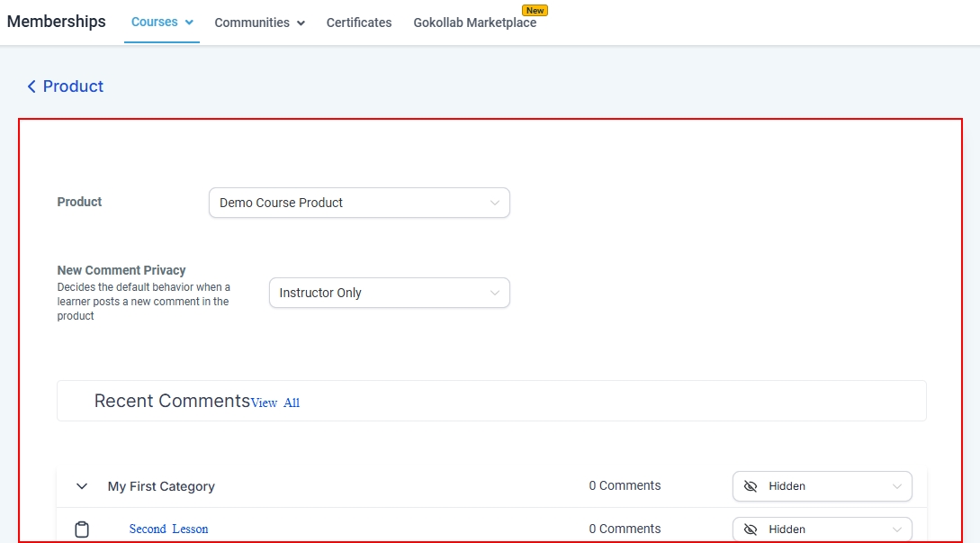Open Second Lesson's Hidden dropdown arrow
The height and width of the screenshot is (543, 980).
tap(896, 529)
